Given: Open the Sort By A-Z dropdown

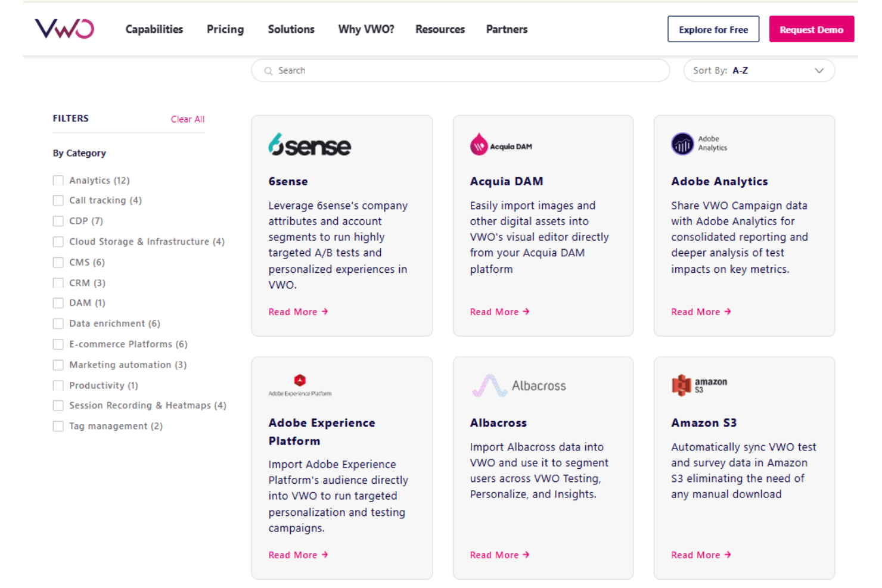Looking at the screenshot, I should 759,70.
